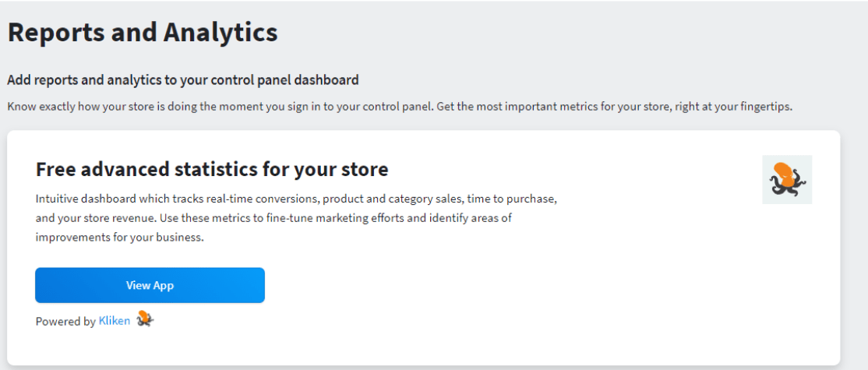Click 'improvements for your business.' text line
The image size is (868, 370).
click(119, 238)
